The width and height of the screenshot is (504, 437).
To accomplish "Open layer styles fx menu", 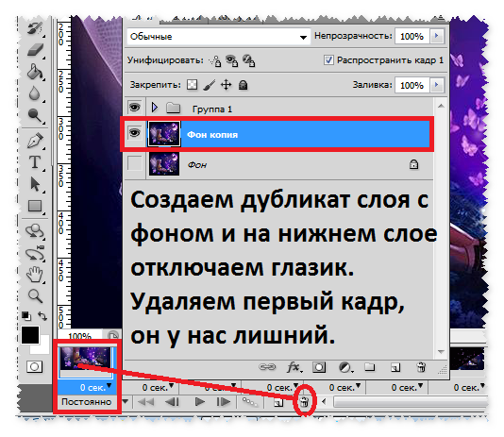I will click(294, 367).
